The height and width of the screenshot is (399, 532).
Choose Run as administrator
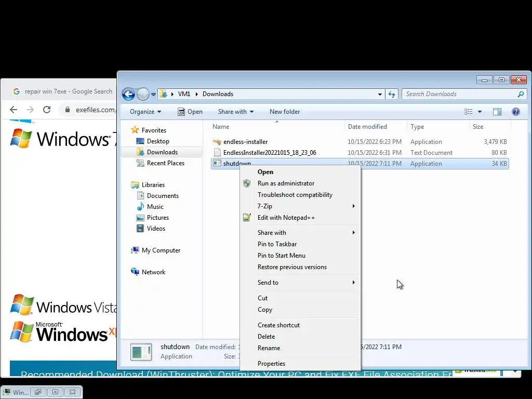tap(300, 183)
